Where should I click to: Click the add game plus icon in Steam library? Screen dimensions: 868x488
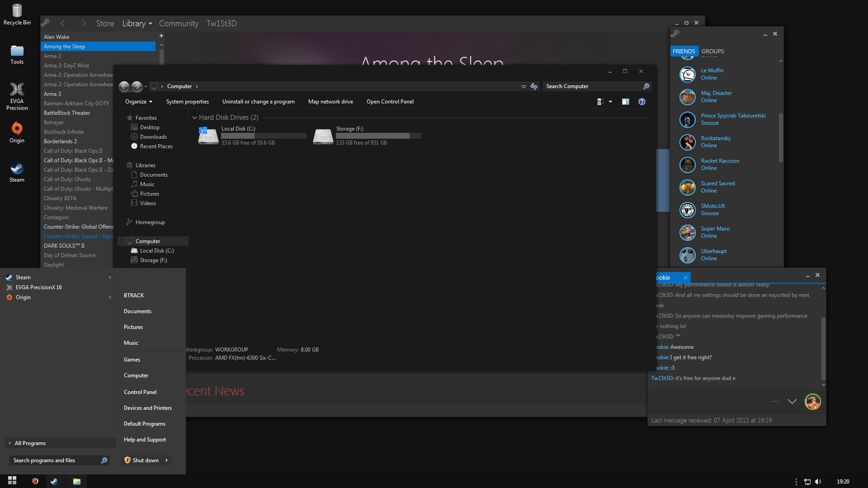coord(161,36)
